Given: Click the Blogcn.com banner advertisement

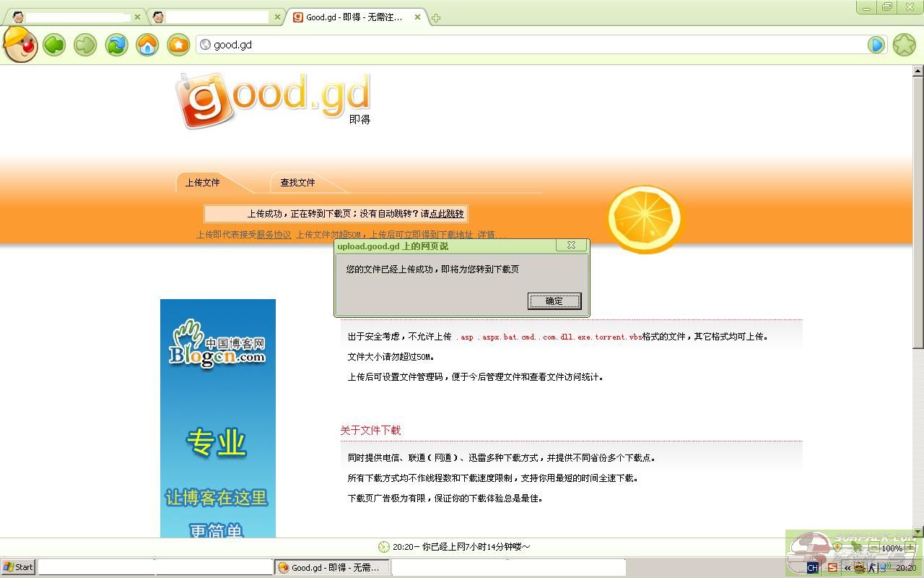Looking at the screenshot, I should click(x=217, y=418).
